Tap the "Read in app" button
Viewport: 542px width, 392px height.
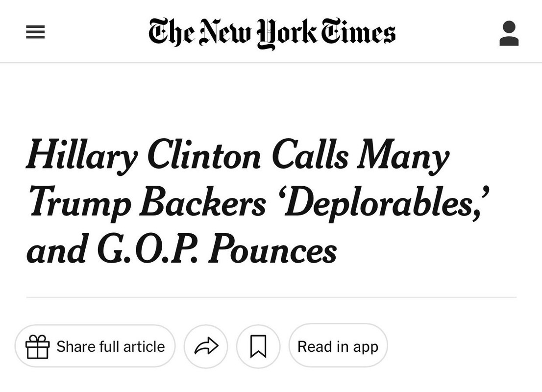coord(338,346)
